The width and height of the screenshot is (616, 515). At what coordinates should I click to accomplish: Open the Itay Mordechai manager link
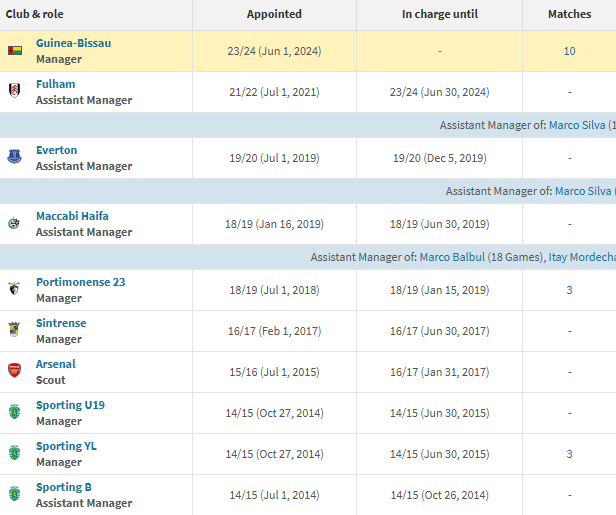pyautogui.click(x=582, y=257)
